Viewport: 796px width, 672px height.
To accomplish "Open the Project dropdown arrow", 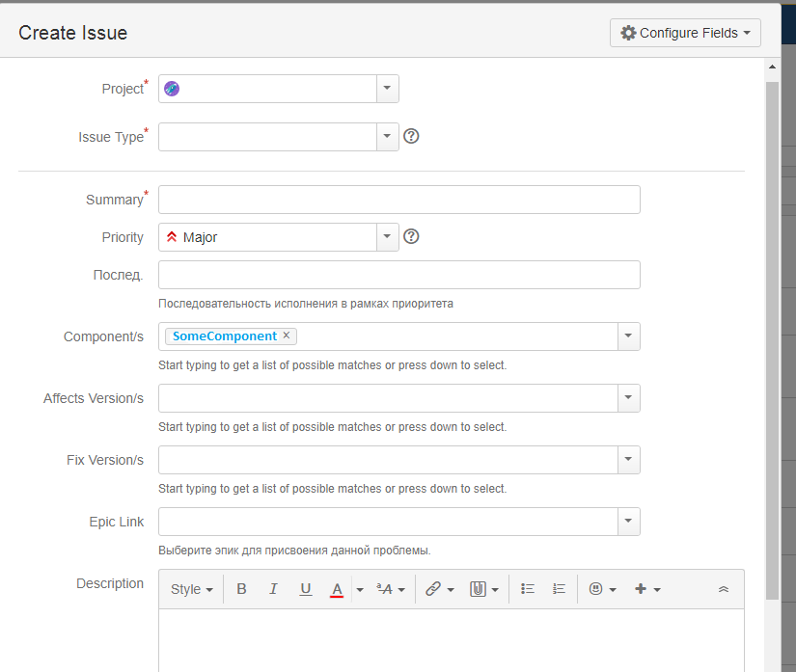I will [x=387, y=89].
